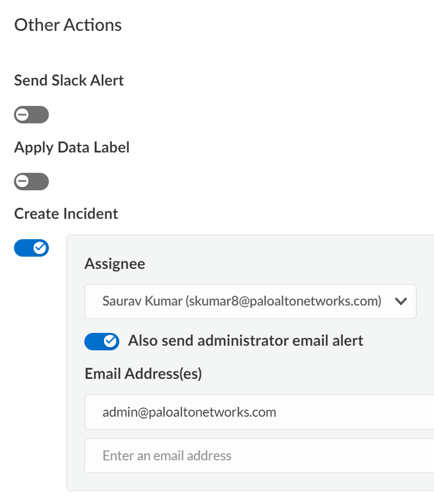Click the "Create Incident" label
Viewport: 434px width, 504px height.
[x=66, y=214]
